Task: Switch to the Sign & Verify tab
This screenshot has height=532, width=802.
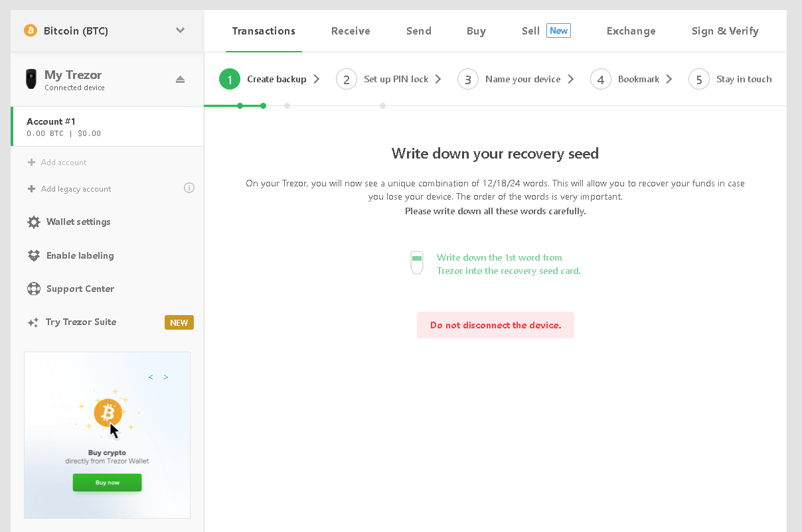Action: [725, 31]
